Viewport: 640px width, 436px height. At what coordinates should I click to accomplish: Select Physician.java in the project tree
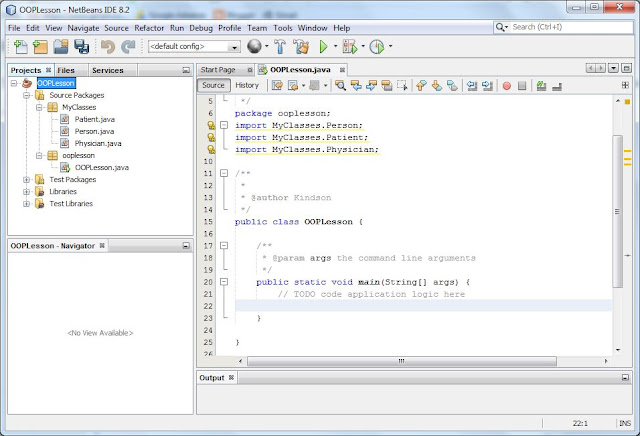coord(98,144)
